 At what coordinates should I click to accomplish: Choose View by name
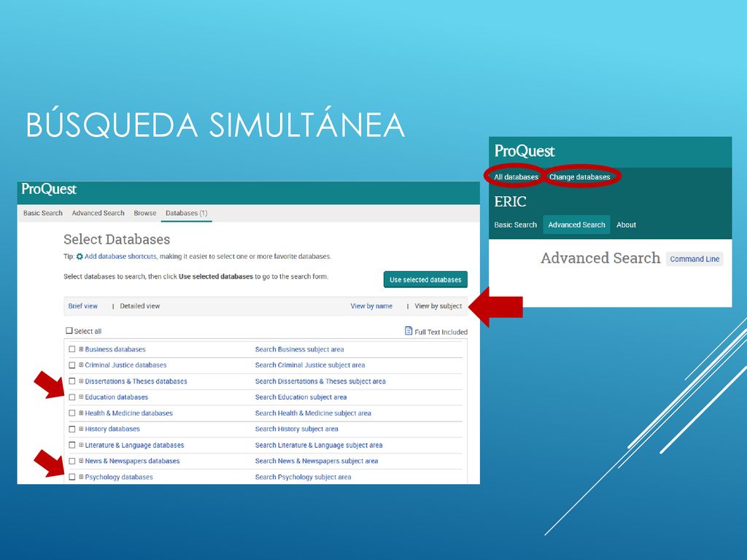(x=371, y=306)
